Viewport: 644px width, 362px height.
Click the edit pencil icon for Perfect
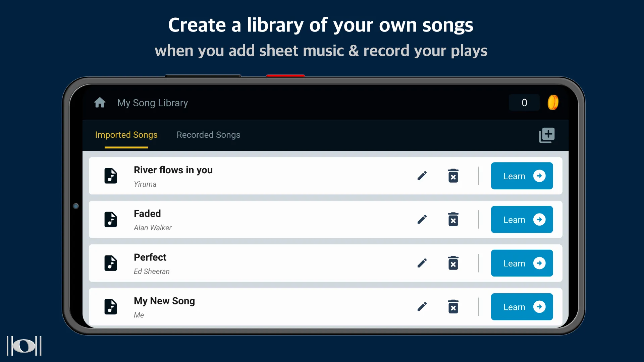422,263
